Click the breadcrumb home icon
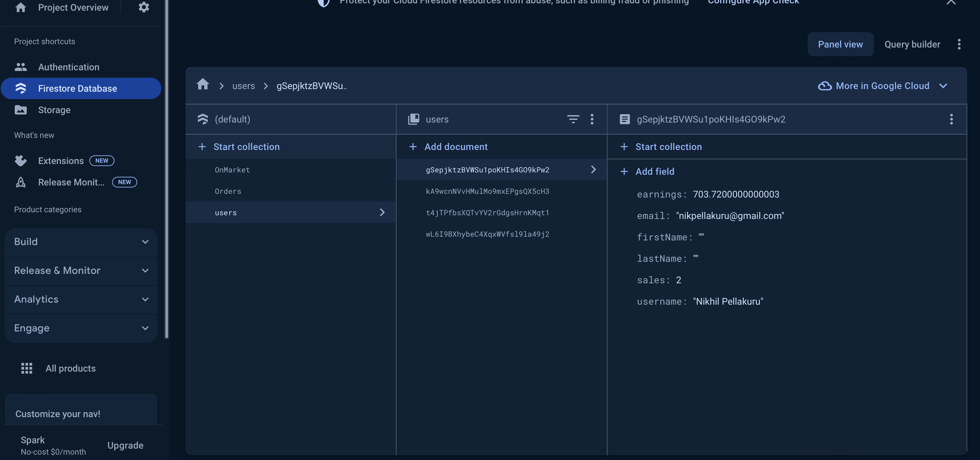 [202, 84]
